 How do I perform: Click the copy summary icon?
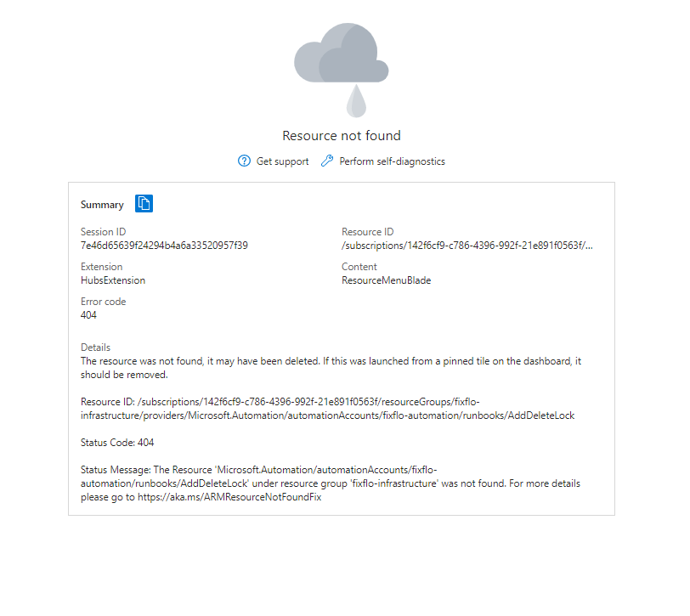click(144, 204)
